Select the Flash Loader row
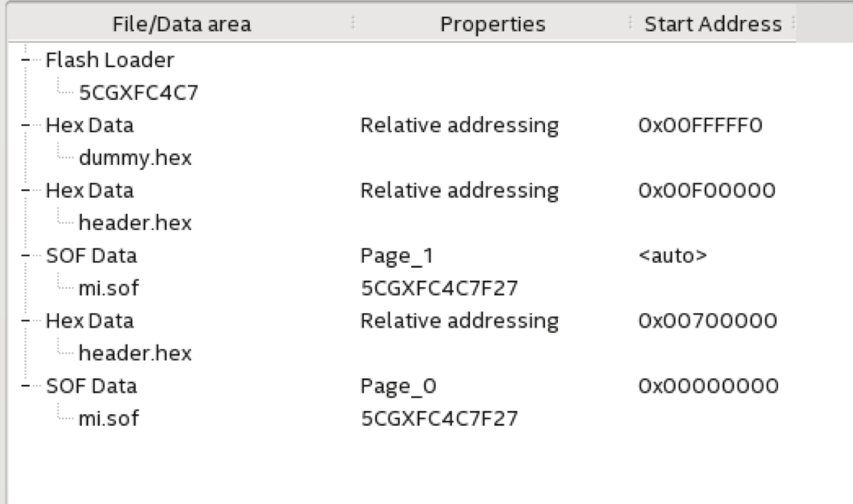Screen dimensions: 853x504 (x=84, y=58)
